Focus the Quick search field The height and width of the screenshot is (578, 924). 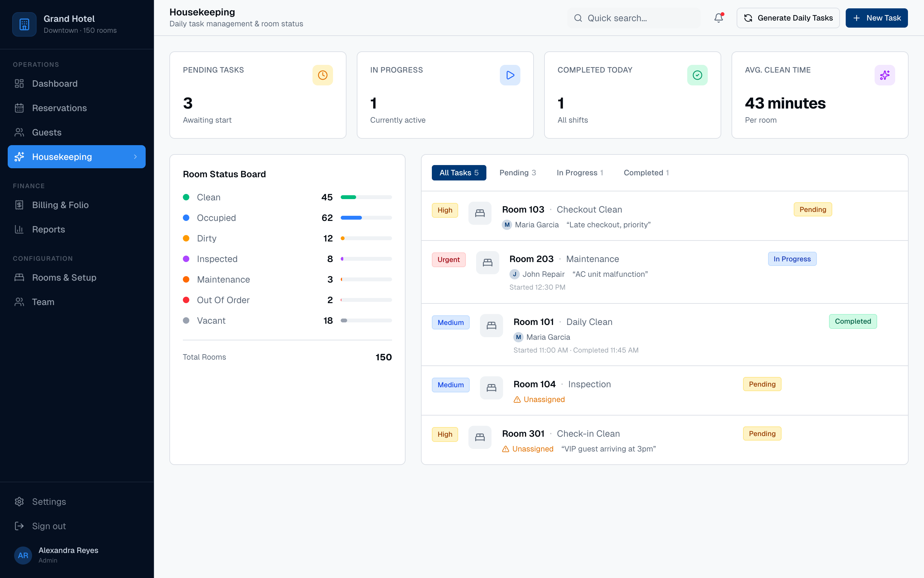point(634,18)
